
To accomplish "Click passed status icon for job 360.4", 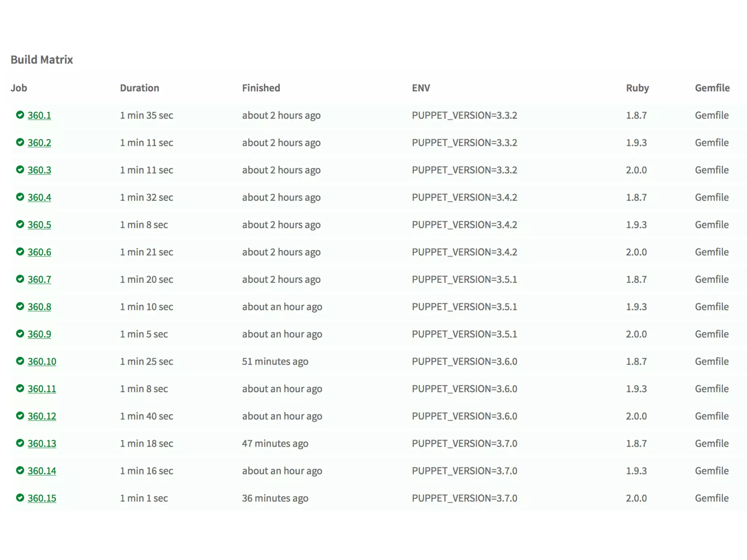I will click(x=20, y=197).
